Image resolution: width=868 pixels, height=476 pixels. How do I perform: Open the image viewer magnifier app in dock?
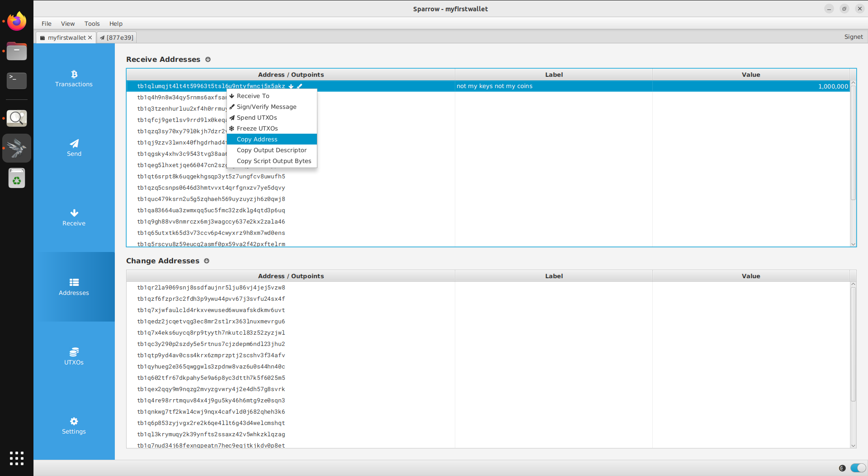pyautogui.click(x=17, y=118)
